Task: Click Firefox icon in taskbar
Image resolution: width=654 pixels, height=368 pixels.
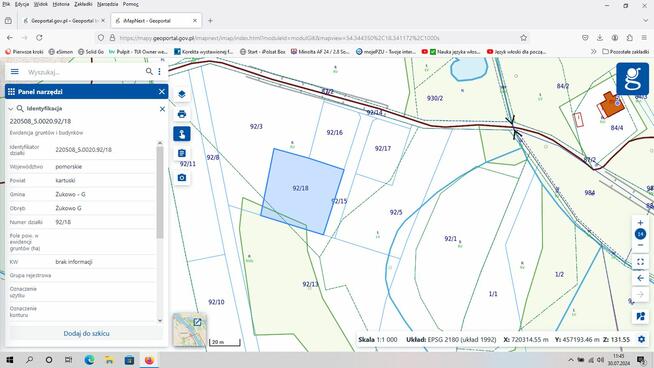Action: coord(149,360)
